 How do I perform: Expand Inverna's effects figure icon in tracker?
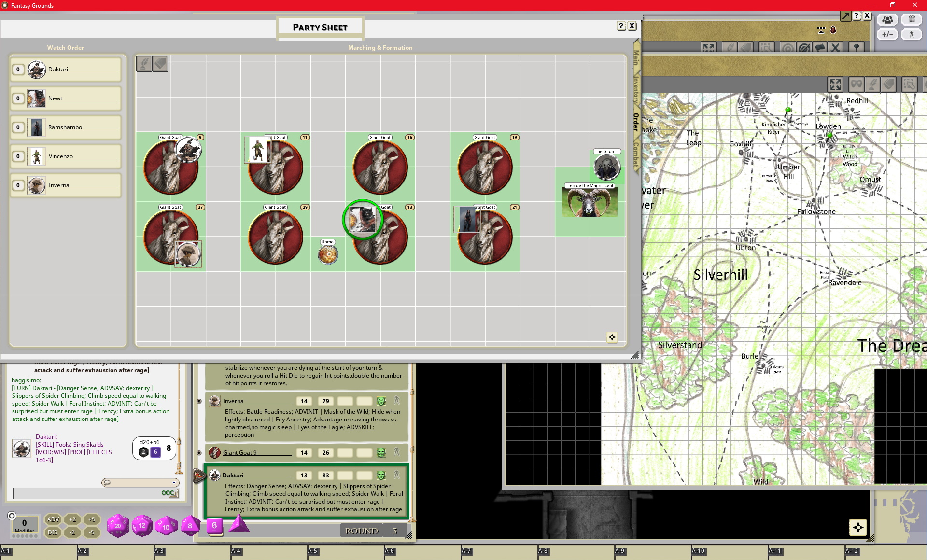(x=397, y=401)
